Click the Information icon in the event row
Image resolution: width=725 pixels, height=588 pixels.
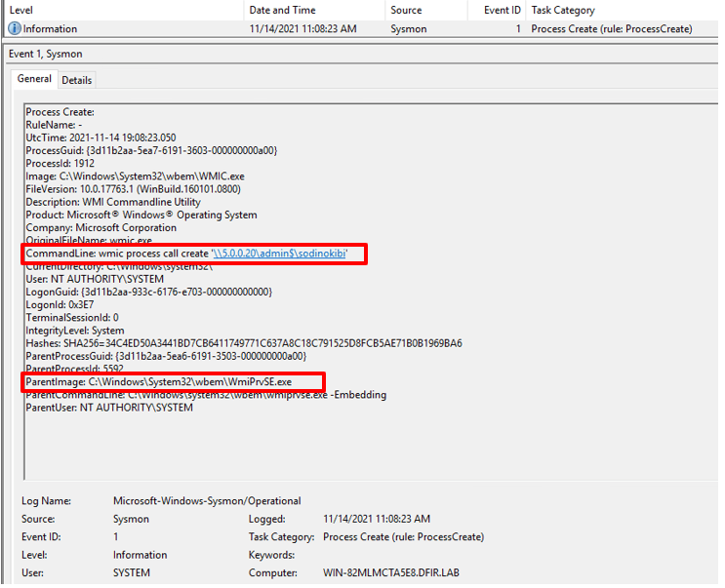click(x=14, y=29)
